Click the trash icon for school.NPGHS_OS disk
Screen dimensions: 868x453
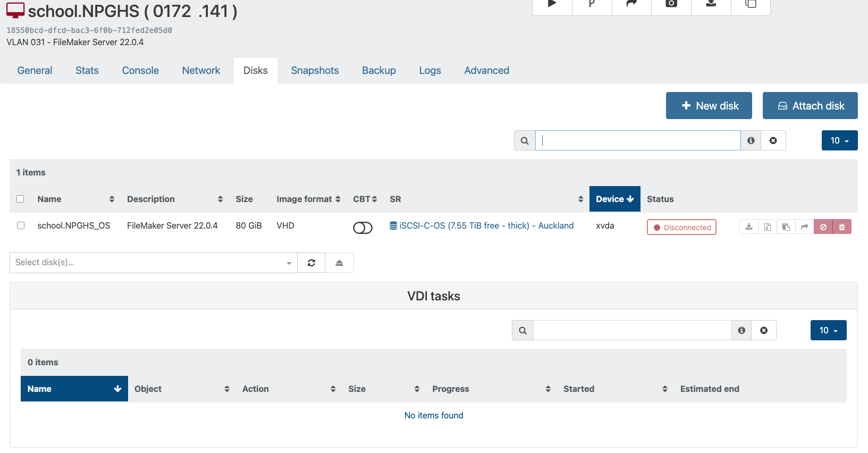coord(842,227)
